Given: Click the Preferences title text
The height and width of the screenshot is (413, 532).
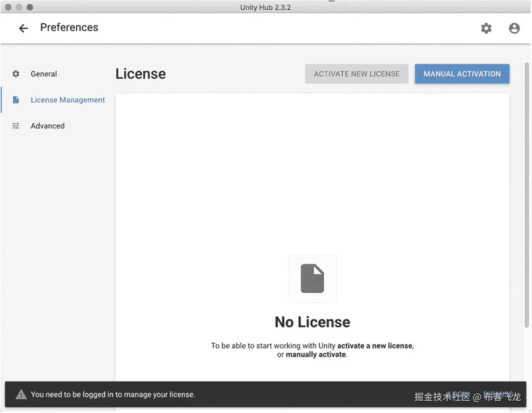Looking at the screenshot, I should coord(69,28).
